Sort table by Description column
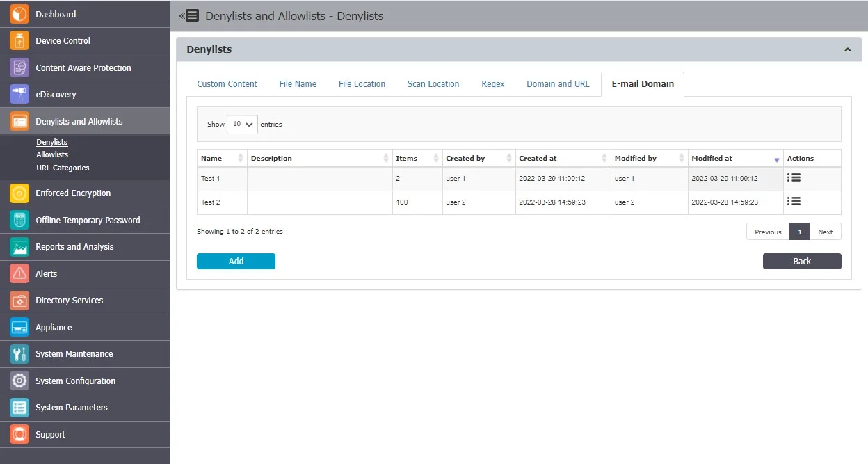The width and height of the screenshot is (868, 464). click(320, 158)
